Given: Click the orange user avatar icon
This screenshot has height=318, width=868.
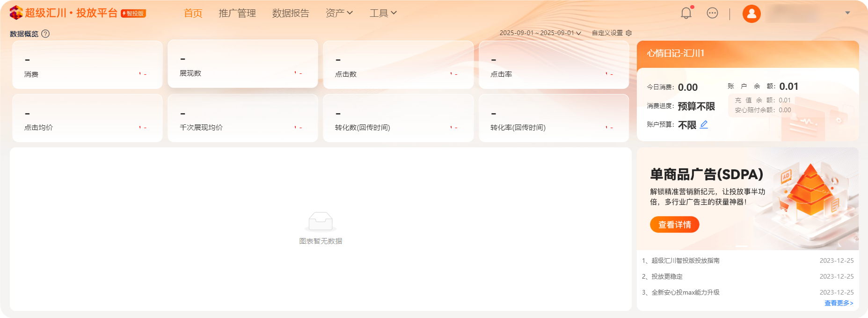Looking at the screenshot, I should click(751, 14).
